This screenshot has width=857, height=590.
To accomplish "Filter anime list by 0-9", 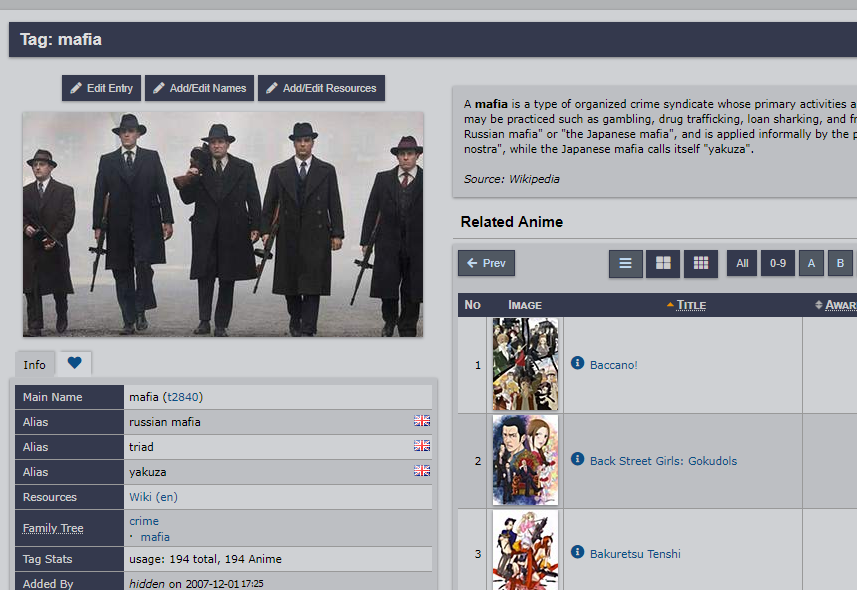I will [777, 263].
